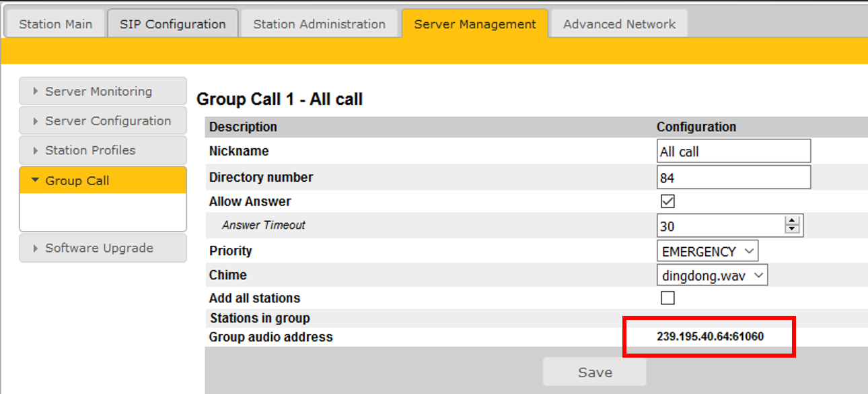
Task: Click the Directory number field
Action: coord(733,178)
